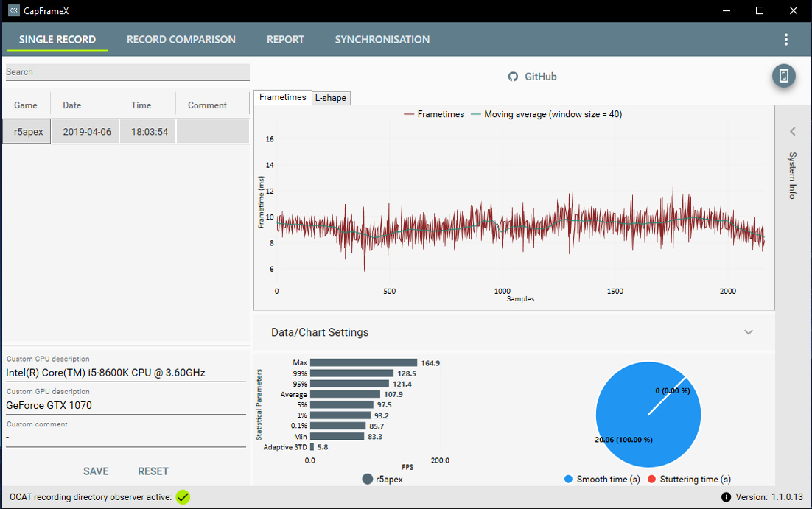Click the green observer active checkmark
Image resolution: width=812 pixels, height=509 pixels.
183,497
